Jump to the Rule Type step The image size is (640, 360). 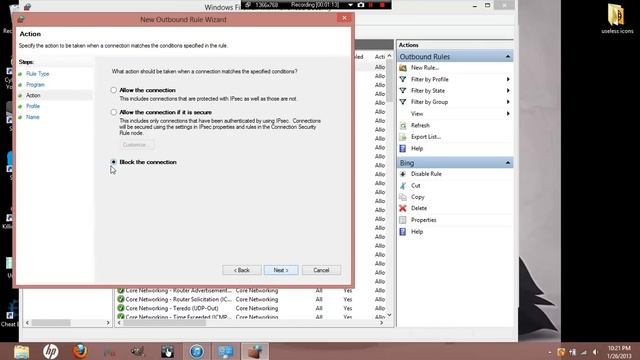pyautogui.click(x=38, y=74)
